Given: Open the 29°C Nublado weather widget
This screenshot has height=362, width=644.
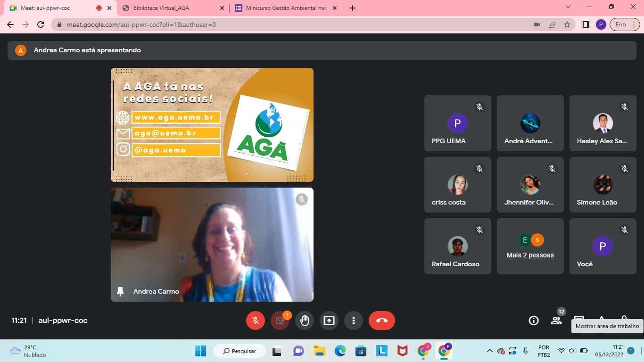Looking at the screenshot, I should click(28, 351).
